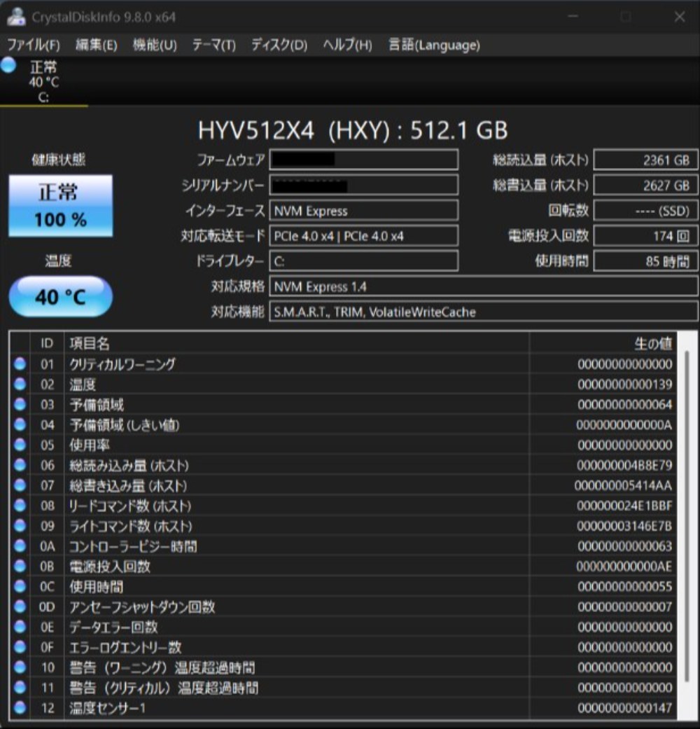This screenshot has height=729, width=700.
Task: Click status icon for リードコマンド数 row
Action: 20,506
